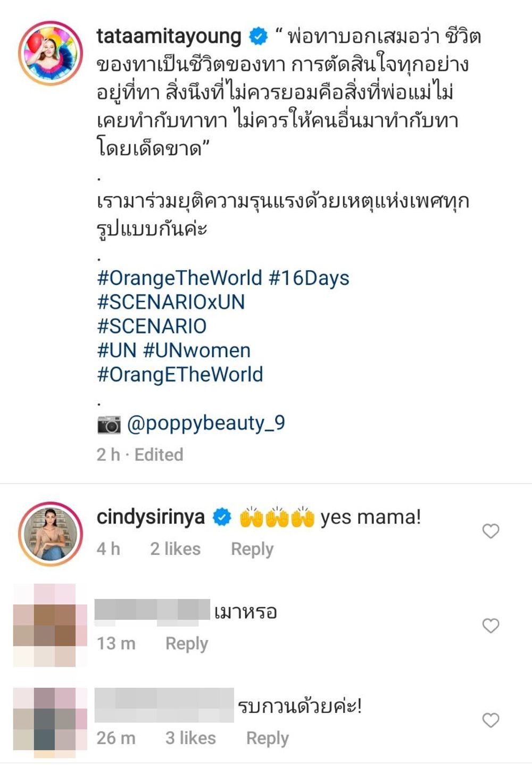The image size is (532, 765).
Task: Reply to the 13 m comment
Action: (187, 644)
